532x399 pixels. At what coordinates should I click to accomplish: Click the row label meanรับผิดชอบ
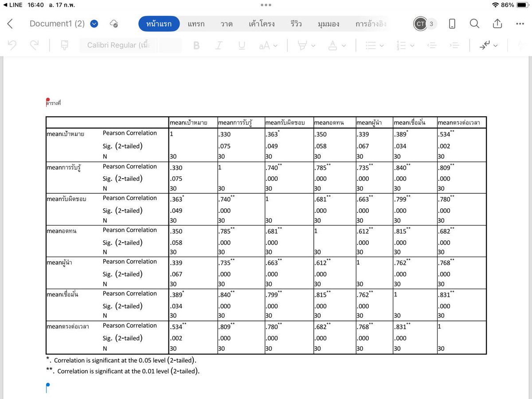(x=66, y=199)
